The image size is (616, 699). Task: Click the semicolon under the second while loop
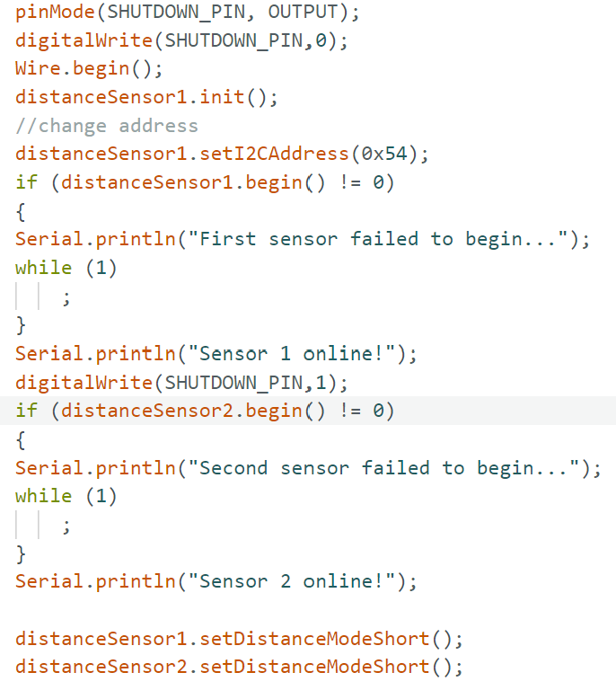66,526
